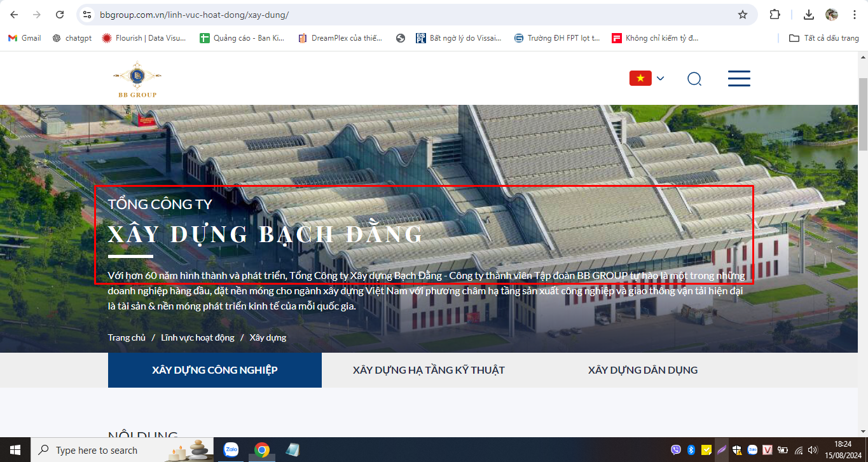Open the Không chỉ kiếm tỷ bookmark

coord(655,38)
